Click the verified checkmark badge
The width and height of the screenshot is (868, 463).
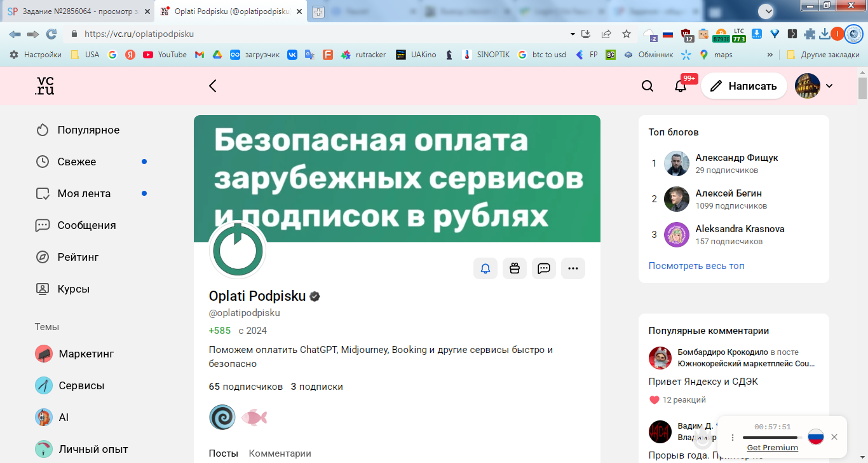[x=315, y=296]
